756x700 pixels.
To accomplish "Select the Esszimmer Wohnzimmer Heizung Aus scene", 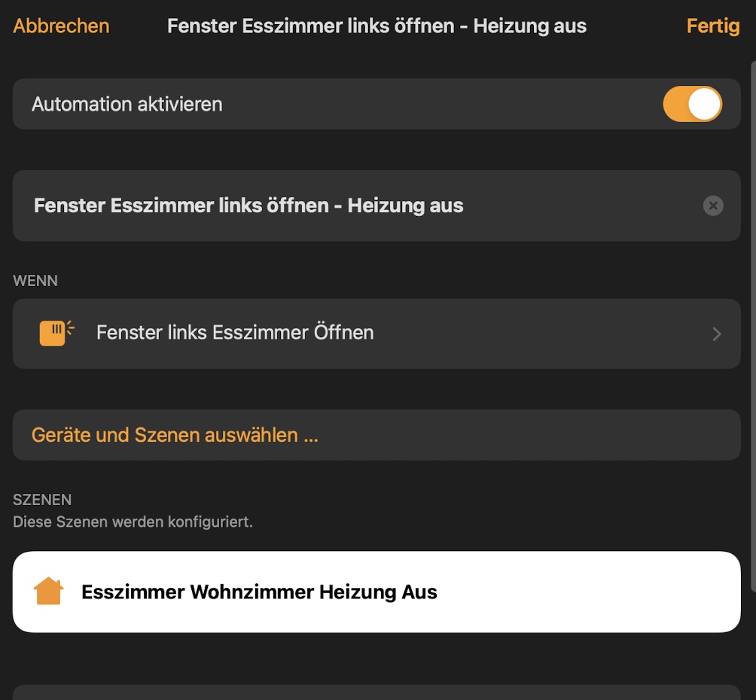I will [259, 592].
